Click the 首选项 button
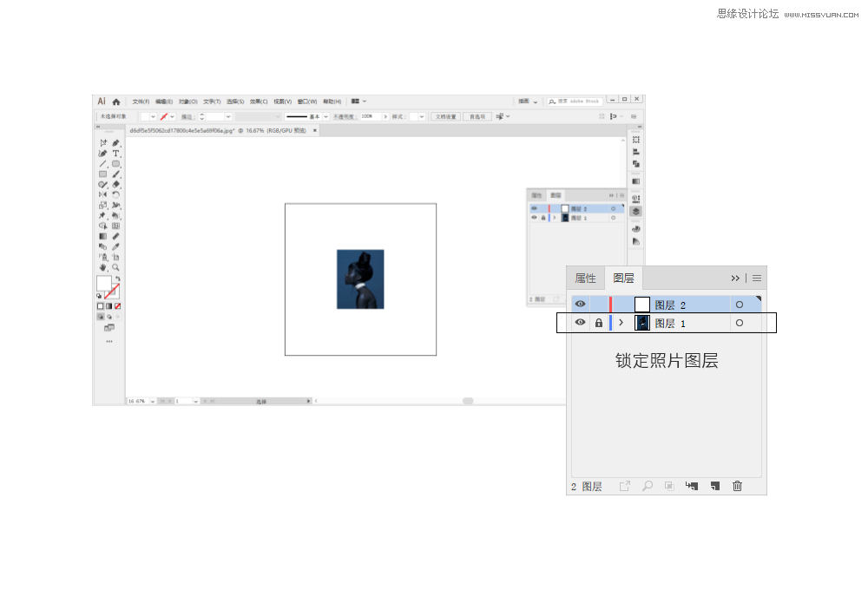Image resolution: width=868 pixels, height=590 pixels. (x=476, y=116)
